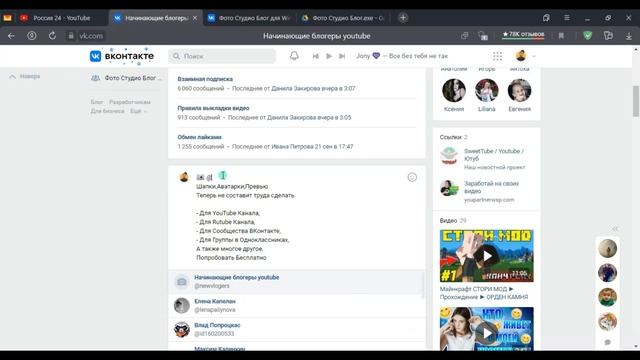Open the account avatar menu

coord(521,56)
